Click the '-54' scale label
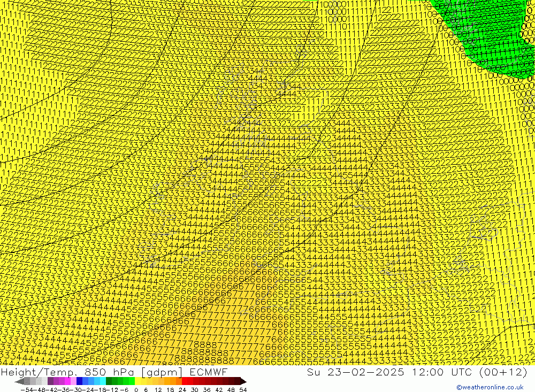The height and width of the screenshot is (392, 535). tap(27, 390)
